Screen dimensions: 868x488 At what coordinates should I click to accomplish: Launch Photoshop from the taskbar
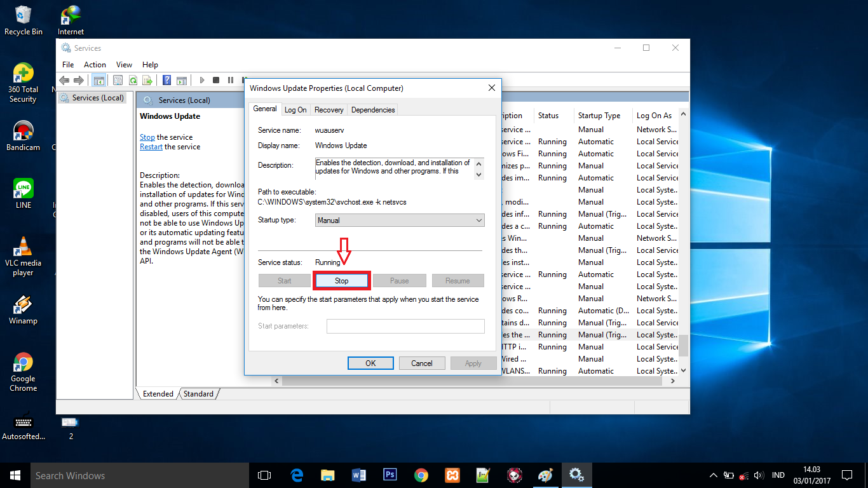390,475
